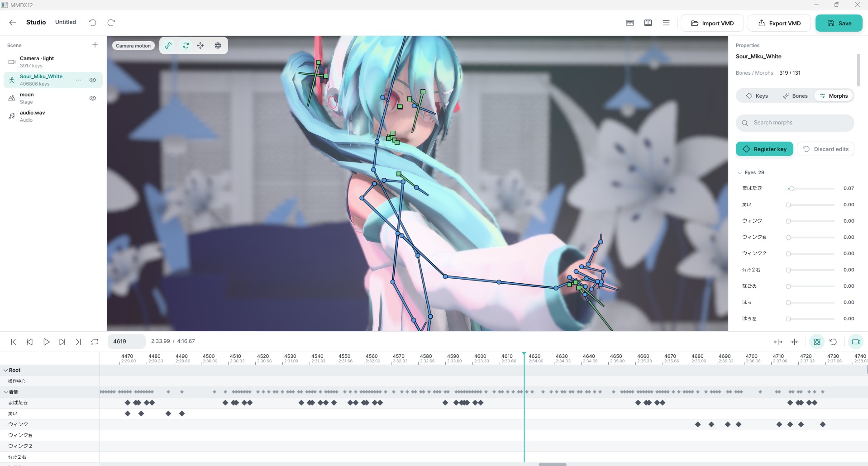
Task: Click the timeline reset icon
Action: point(833,342)
